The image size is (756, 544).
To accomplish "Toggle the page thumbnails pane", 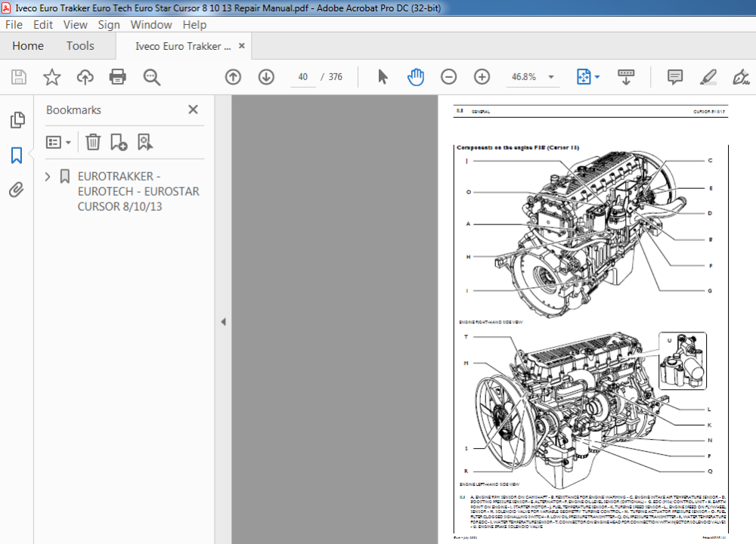I will tap(17, 120).
